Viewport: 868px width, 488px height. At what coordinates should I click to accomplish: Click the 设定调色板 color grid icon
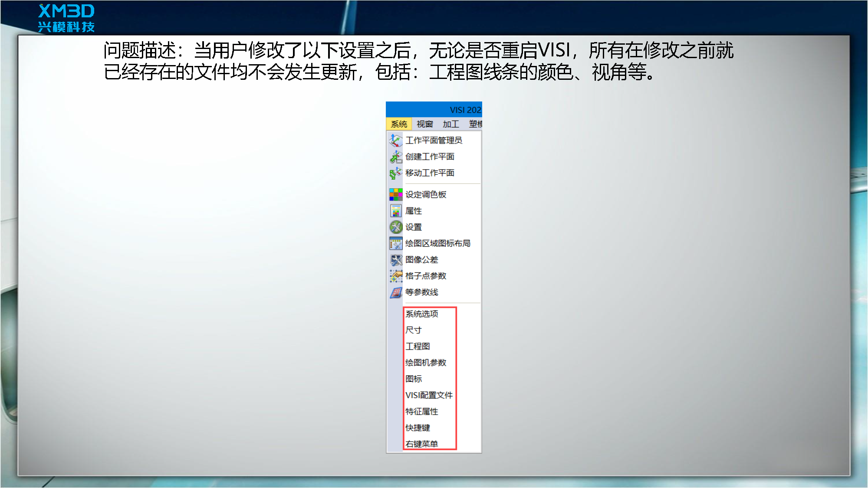(x=395, y=194)
